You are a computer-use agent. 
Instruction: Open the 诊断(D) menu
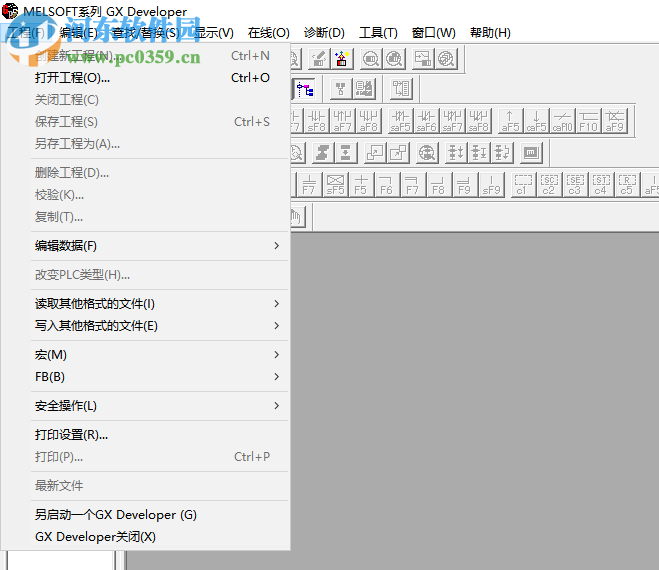pyautogui.click(x=324, y=33)
